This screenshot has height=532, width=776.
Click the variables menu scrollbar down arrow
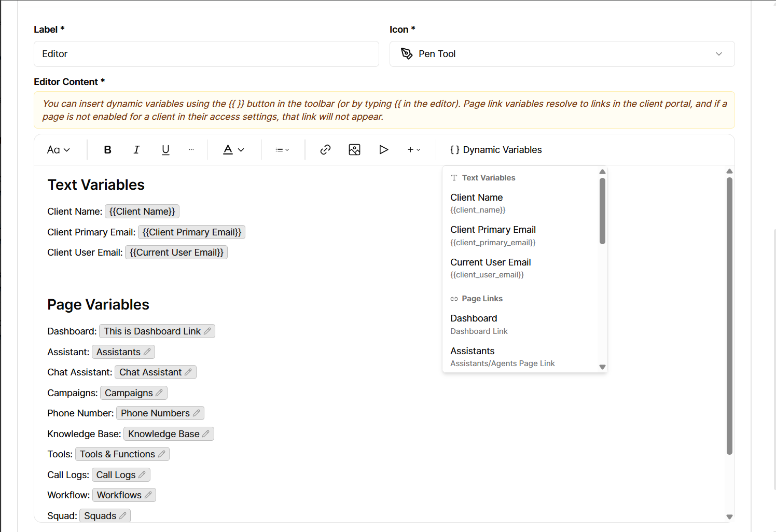pos(602,367)
